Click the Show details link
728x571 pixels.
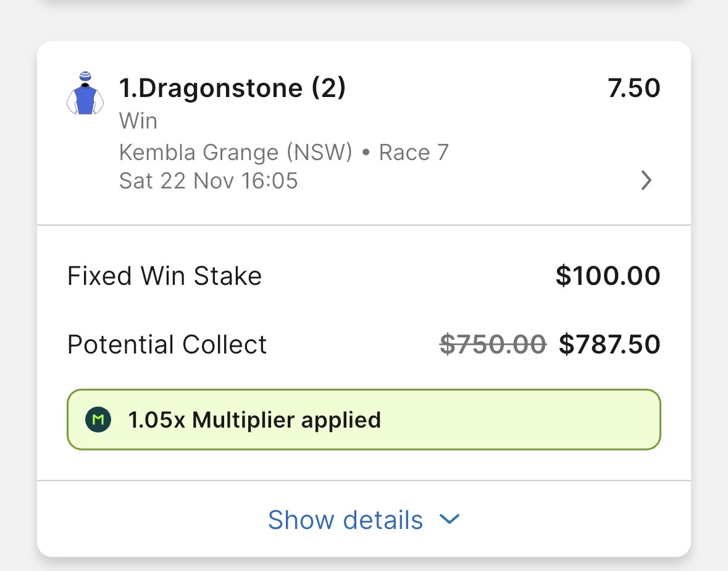pyautogui.click(x=345, y=520)
